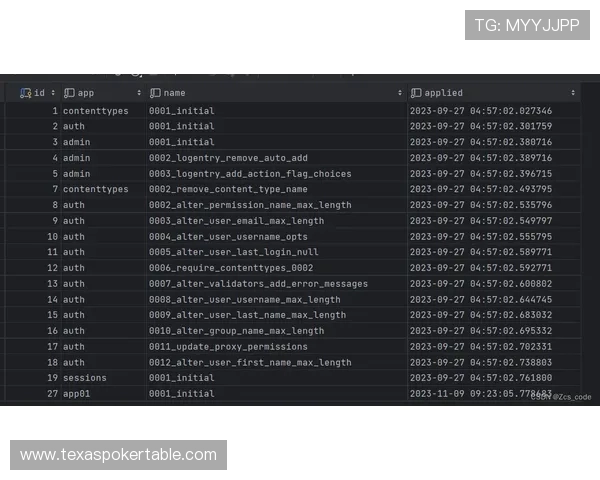The height and width of the screenshot is (480, 600).
Task: Click the applied column type icon
Action: (416, 93)
